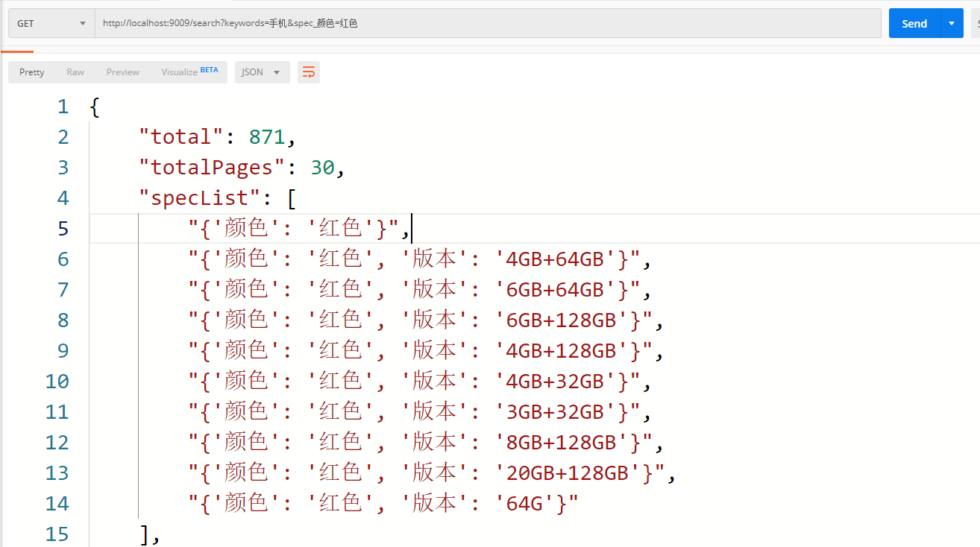The height and width of the screenshot is (547, 980).
Task: Open the Send button arrow options
Action: click(952, 23)
